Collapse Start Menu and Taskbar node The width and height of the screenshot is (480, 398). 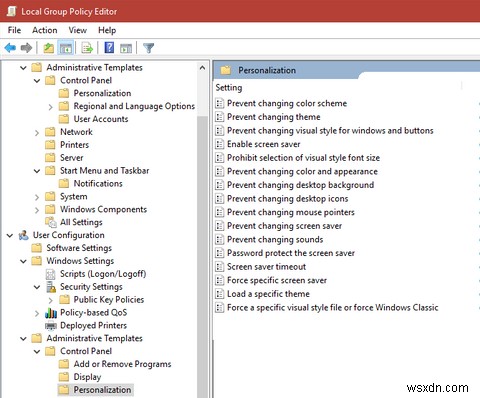[x=37, y=171]
